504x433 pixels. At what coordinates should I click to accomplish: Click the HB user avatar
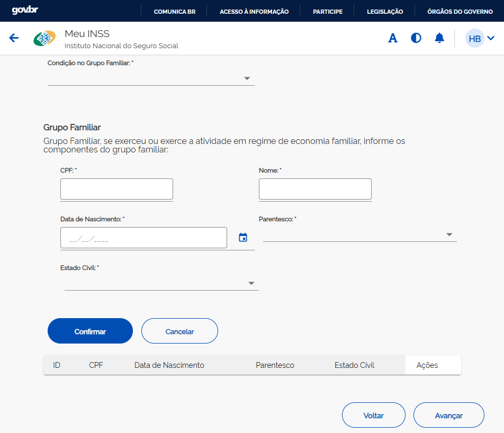pyautogui.click(x=474, y=39)
